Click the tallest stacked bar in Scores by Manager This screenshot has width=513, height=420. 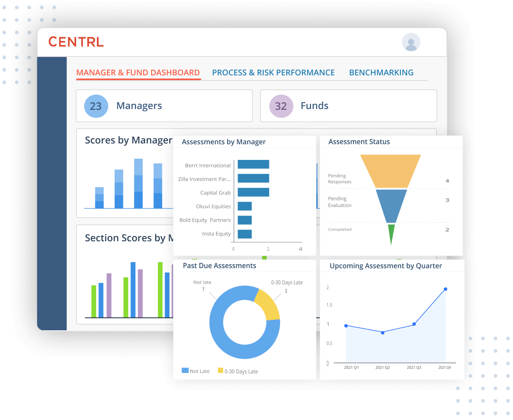tap(138, 184)
